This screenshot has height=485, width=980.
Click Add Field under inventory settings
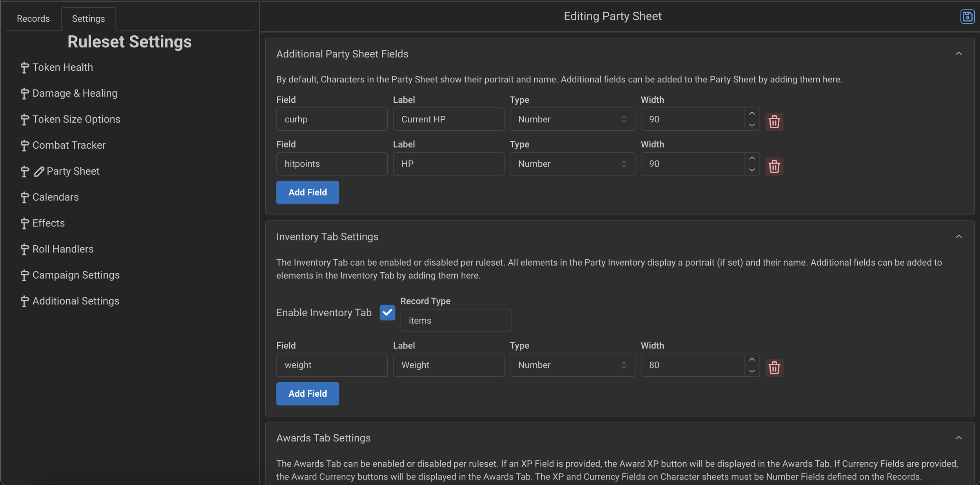click(307, 394)
